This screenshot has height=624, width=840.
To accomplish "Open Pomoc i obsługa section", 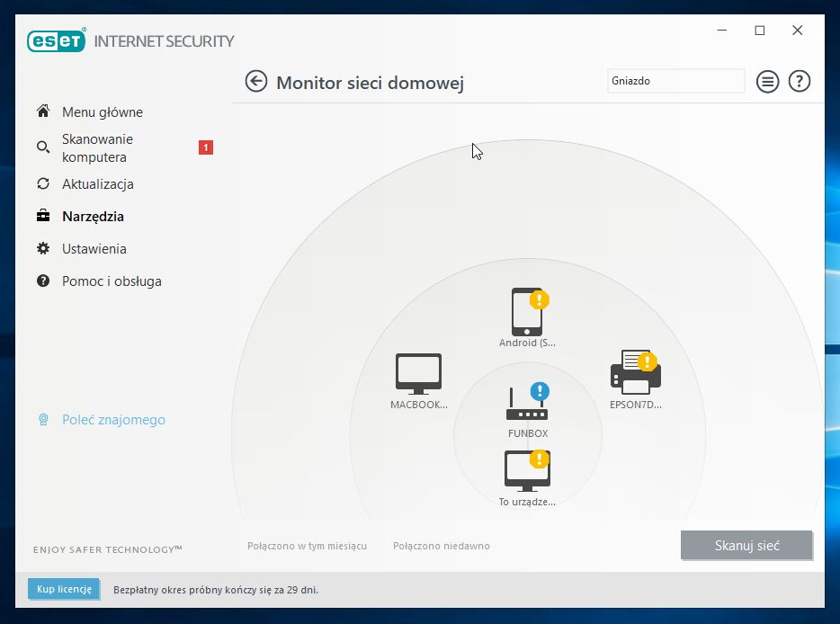I will (112, 281).
